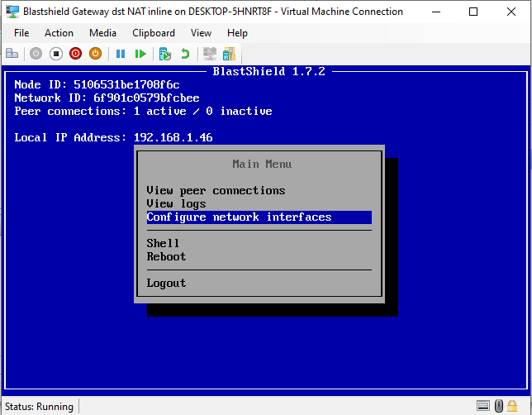Open the Action menu
532x415 pixels.
pyautogui.click(x=59, y=33)
